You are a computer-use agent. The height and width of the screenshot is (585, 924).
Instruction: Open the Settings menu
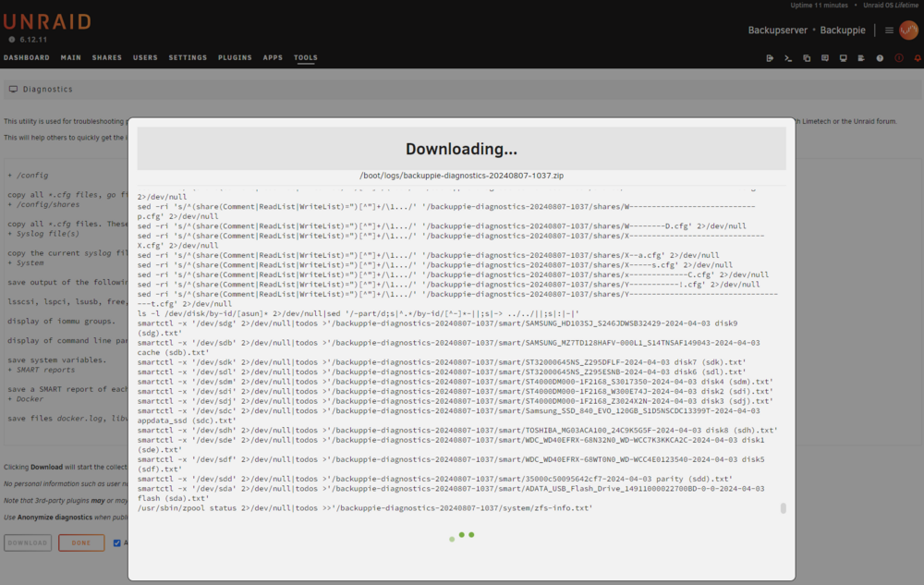click(x=188, y=57)
